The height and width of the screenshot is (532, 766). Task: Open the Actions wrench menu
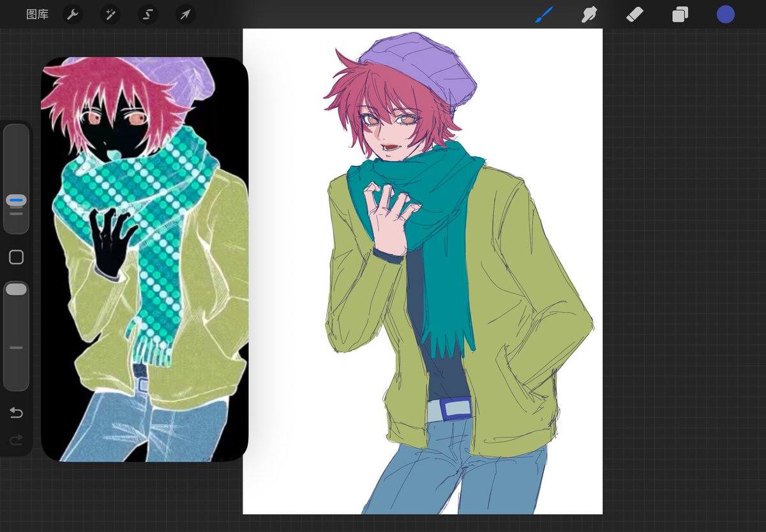(73, 14)
